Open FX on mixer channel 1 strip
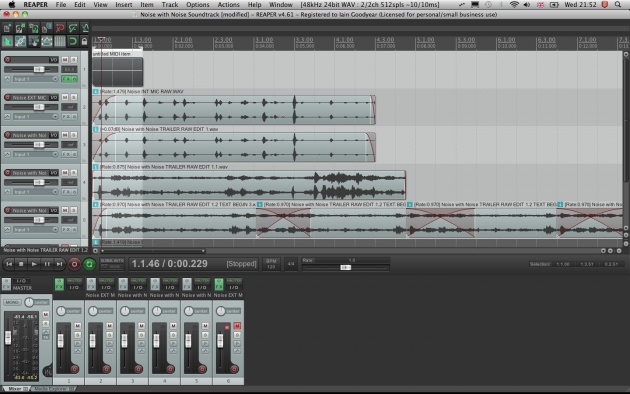Viewport: 630px width, 394px height. coord(59,284)
